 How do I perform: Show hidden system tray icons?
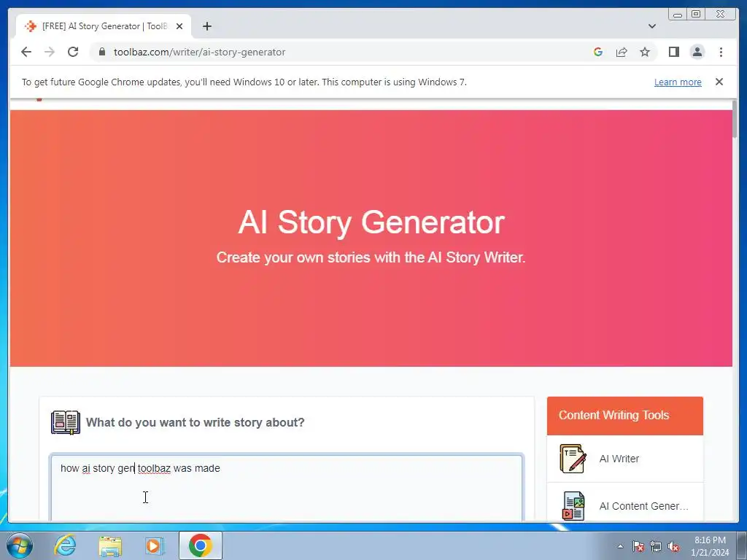click(x=620, y=546)
